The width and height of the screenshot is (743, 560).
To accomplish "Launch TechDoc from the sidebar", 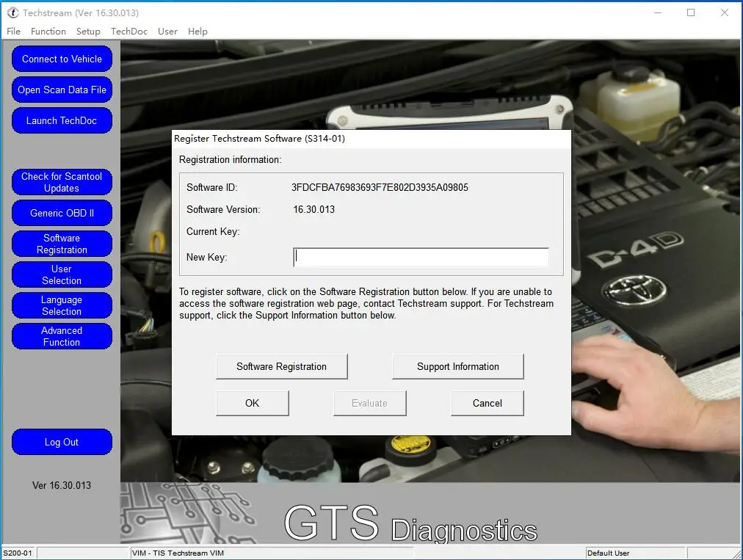I will 62,121.
